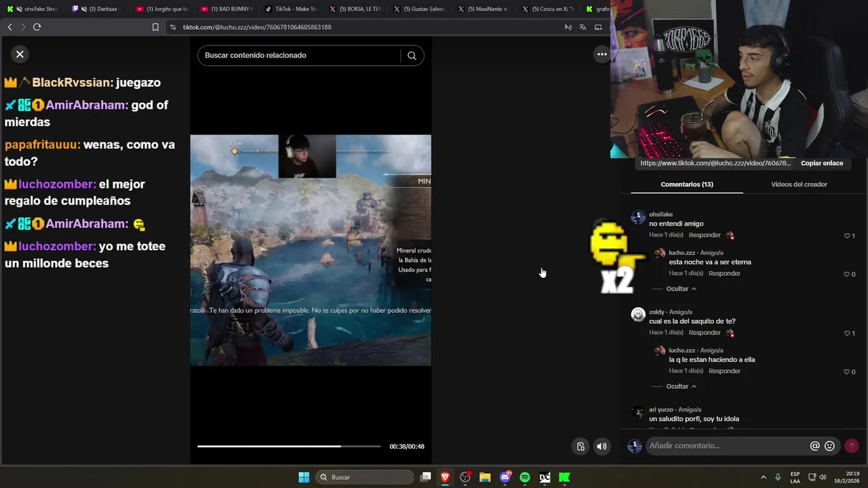Open the green Kick app in taskbar
This screenshot has height=488, width=868.
(564, 477)
